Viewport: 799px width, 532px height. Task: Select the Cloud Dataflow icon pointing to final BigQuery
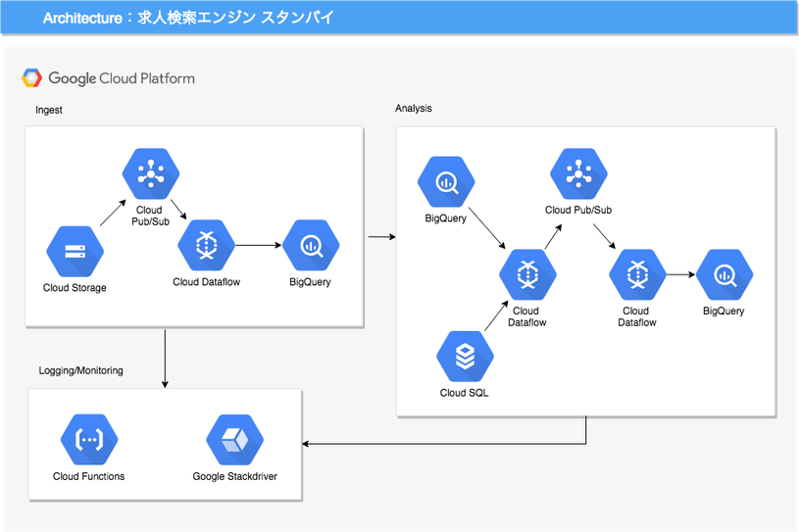tap(638, 274)
